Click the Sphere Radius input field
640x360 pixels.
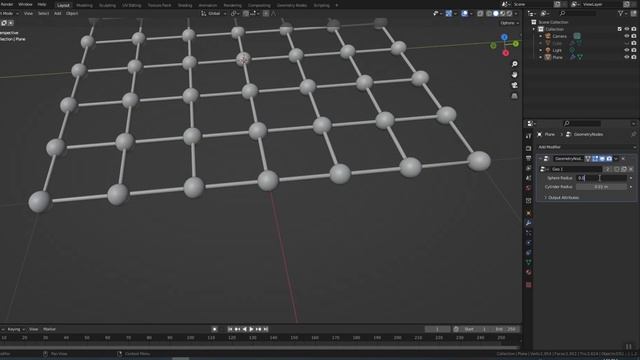pyautogui.click(x=602, y=178)
